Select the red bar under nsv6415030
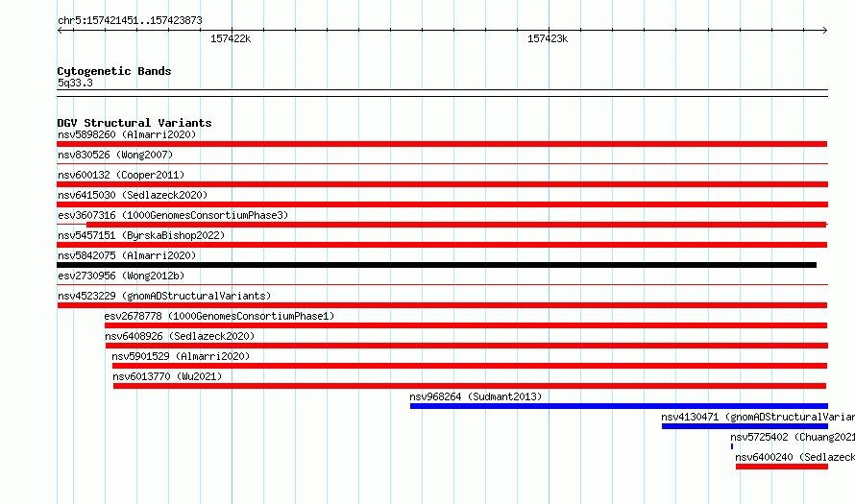This screenshot has width=855, height=504. [x=442, y=204]
